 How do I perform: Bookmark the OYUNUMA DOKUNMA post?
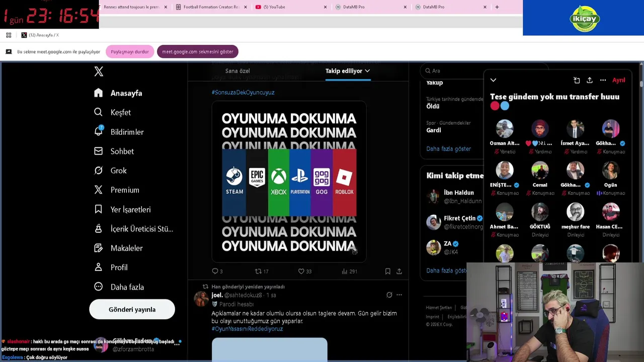[387, 271]
